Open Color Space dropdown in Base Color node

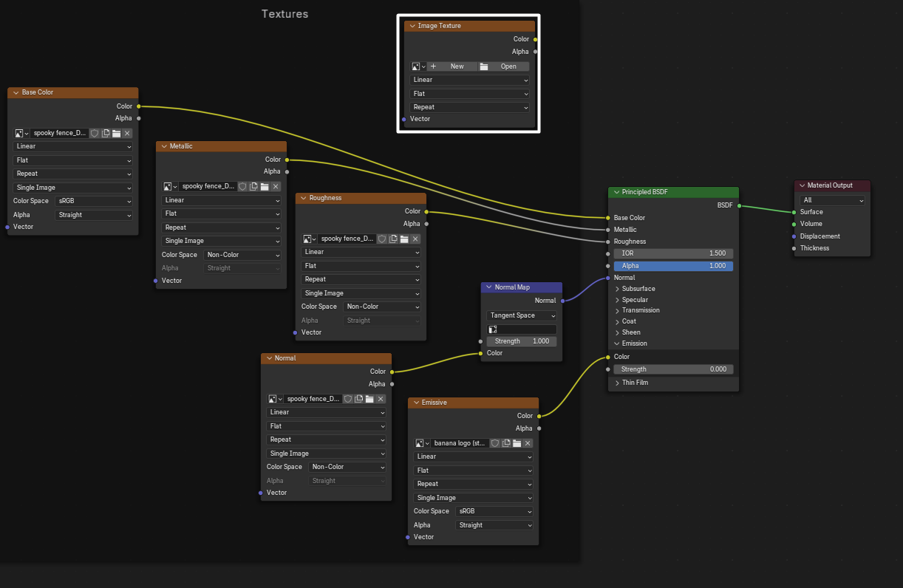click(94, 201)
